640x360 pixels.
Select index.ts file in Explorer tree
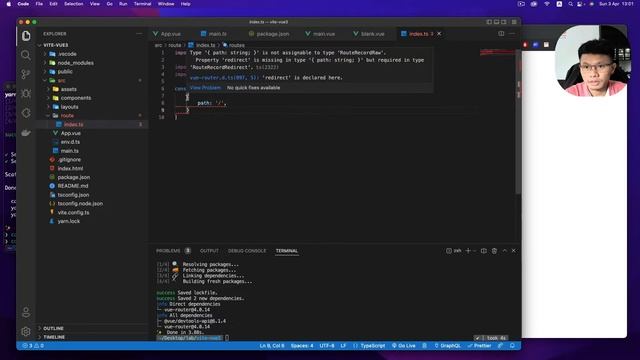(73, 124)
